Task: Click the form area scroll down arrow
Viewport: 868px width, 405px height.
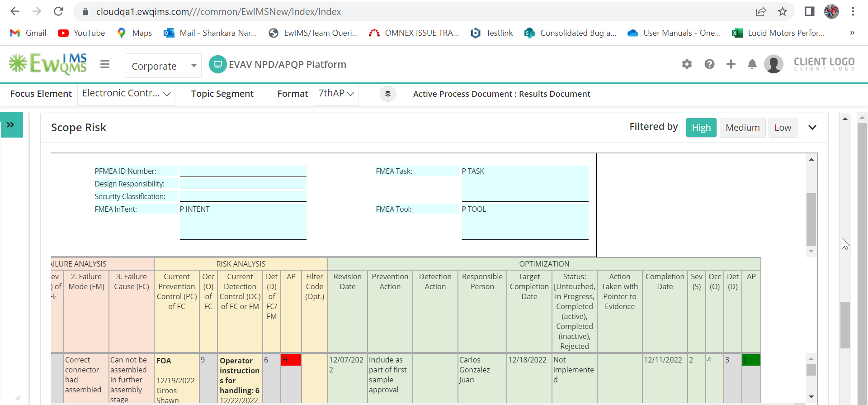Action: [x=811, y=251]
